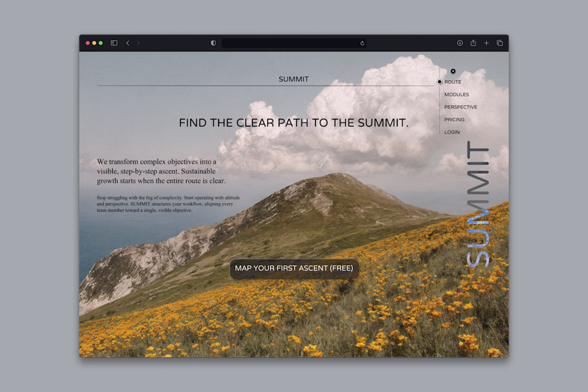Click the paragraph starting 'Stop struggling with the fog'
The height and width of the screenshot is (392, 588).
pyautogui.click(x=168, y=204)
